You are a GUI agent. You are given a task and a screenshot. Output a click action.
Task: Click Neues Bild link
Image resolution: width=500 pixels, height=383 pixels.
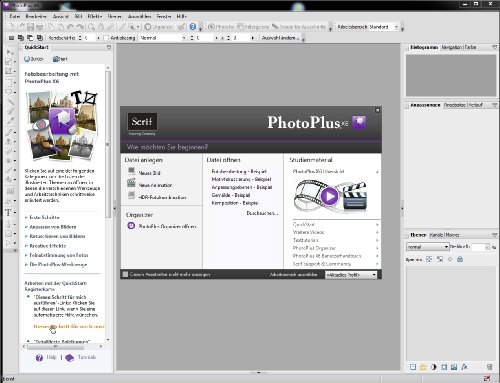click(x=149, y=173)
